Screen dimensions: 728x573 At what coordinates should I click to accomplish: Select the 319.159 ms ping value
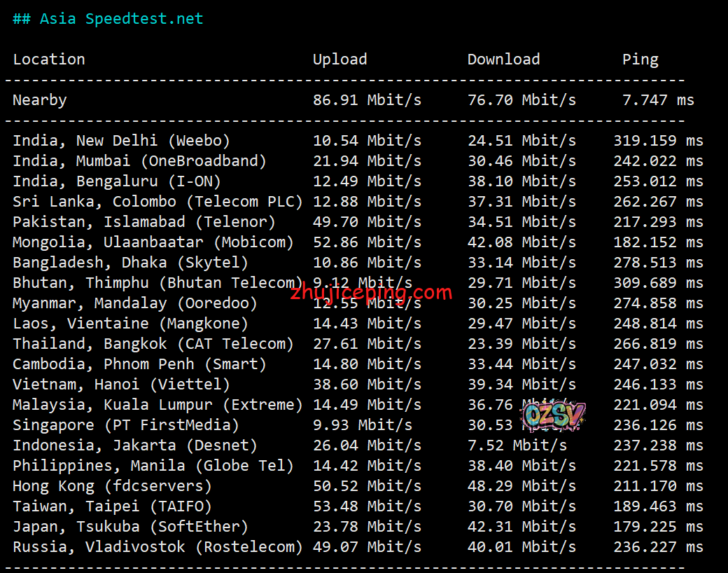(x=658, y=141)
